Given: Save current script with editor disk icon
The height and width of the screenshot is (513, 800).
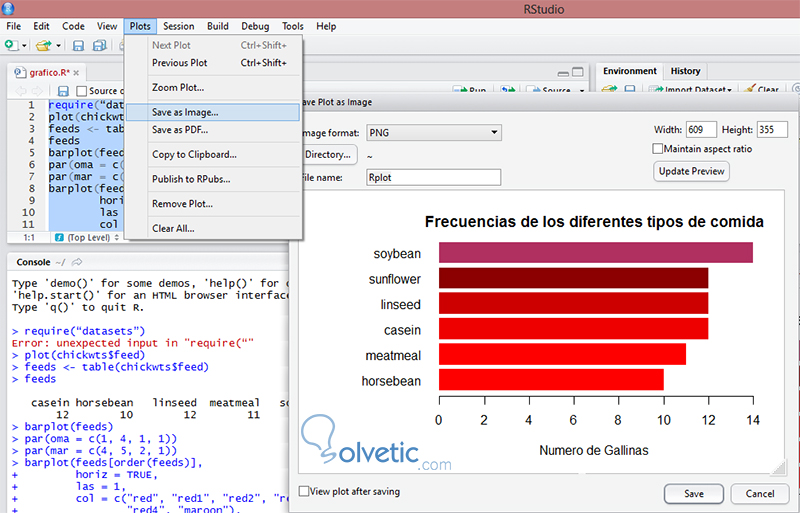Looking at the screenshot, I should 63,91.
